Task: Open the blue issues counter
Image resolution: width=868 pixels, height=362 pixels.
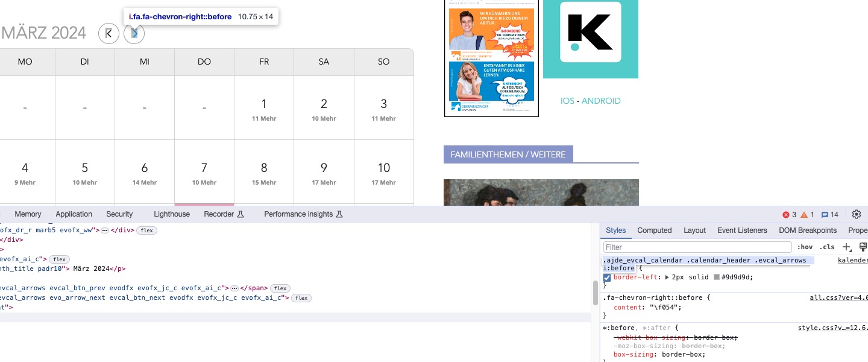Action: point(830,215)
